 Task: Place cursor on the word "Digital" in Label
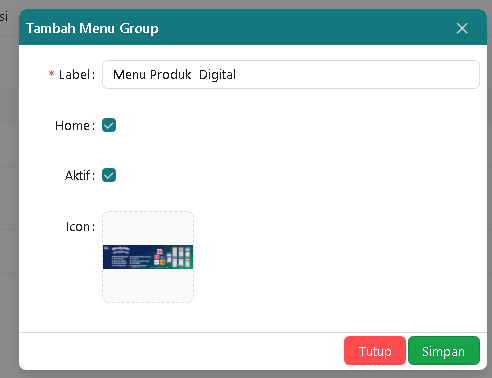[217, 75]
